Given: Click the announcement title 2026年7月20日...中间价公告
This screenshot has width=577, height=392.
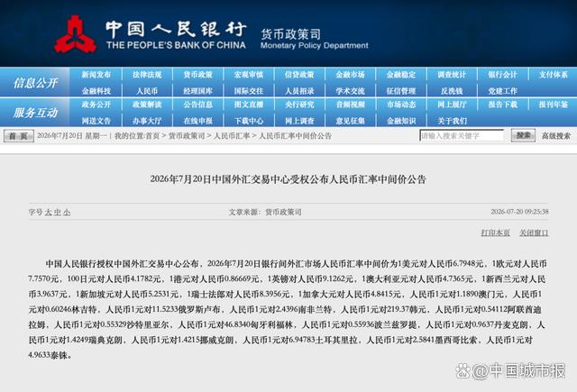Looking at the screenshot, I should pos(288,179).
